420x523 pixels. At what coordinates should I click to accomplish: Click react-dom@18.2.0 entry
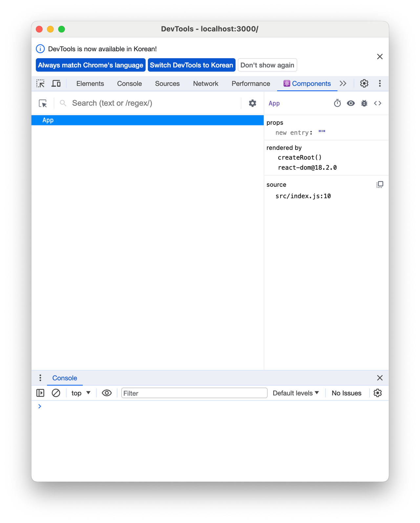point(307,167)
